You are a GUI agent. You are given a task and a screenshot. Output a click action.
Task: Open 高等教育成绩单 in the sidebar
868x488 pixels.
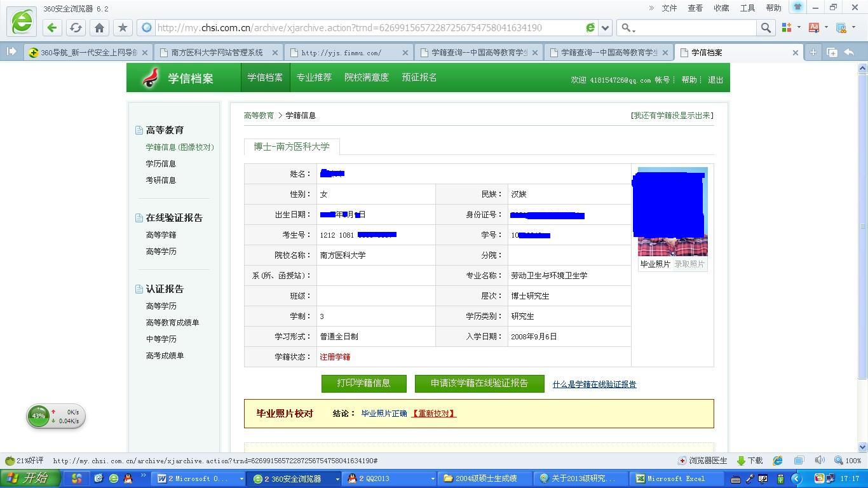172,323
